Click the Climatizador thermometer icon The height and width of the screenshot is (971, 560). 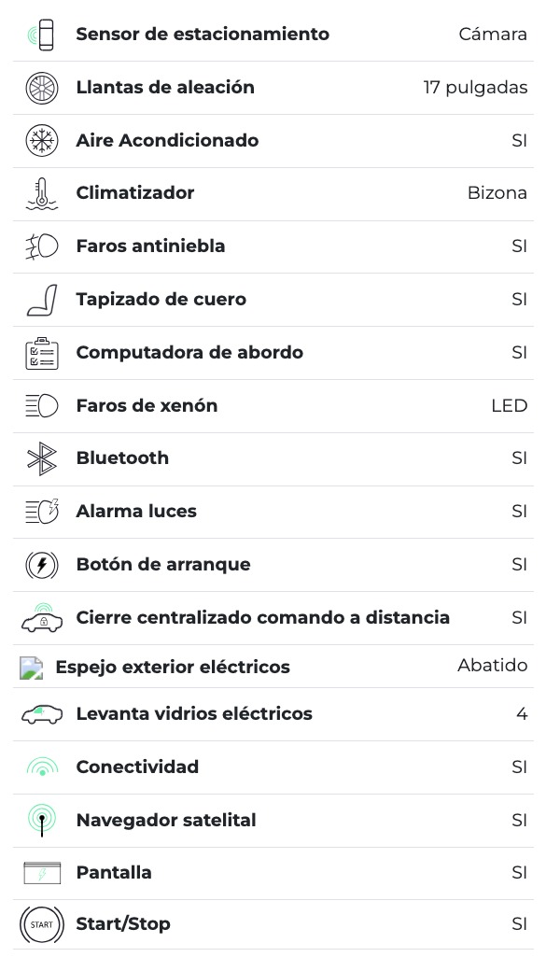tap(41, 193)
